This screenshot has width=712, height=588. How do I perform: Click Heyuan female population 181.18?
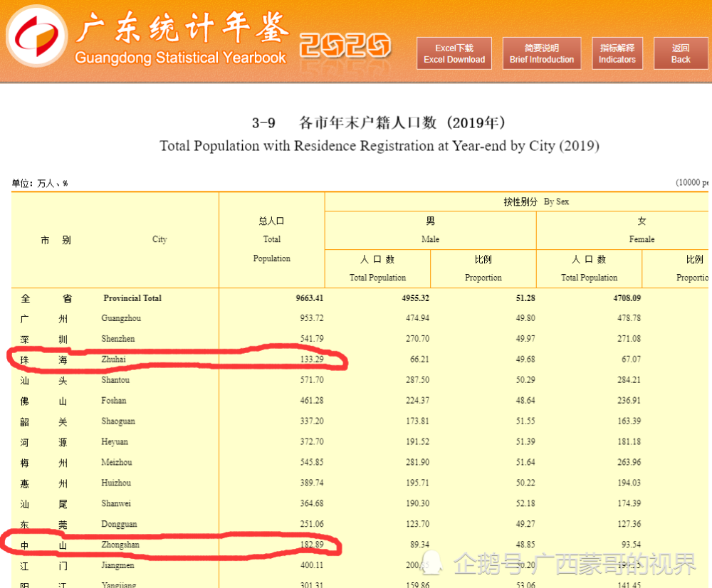tap(629, 442)
